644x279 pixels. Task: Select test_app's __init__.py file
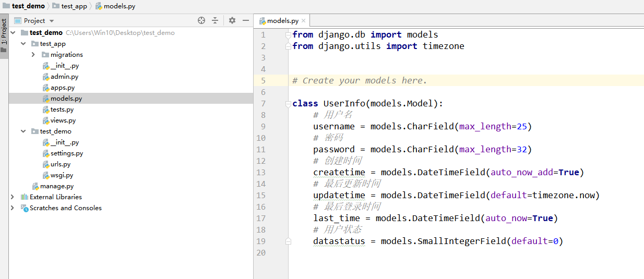(x=65, y=66)
